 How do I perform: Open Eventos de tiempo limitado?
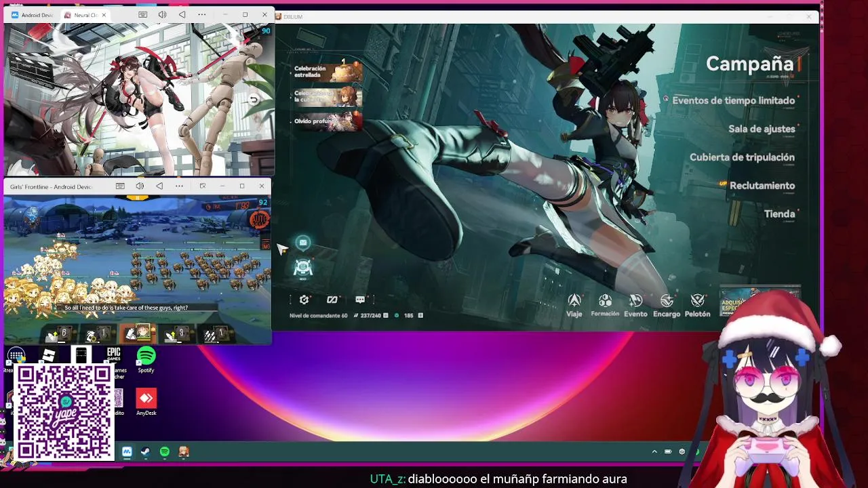click(733, 100)
